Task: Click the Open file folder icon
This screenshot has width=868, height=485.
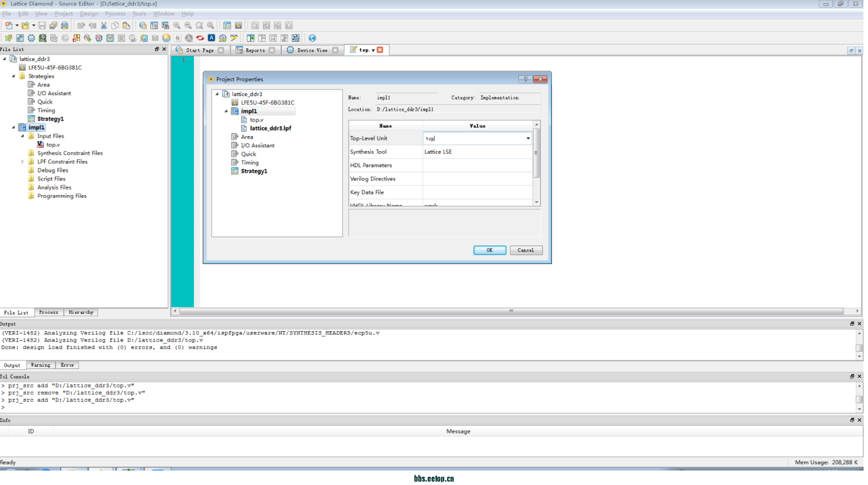Action: click(25, 26)
